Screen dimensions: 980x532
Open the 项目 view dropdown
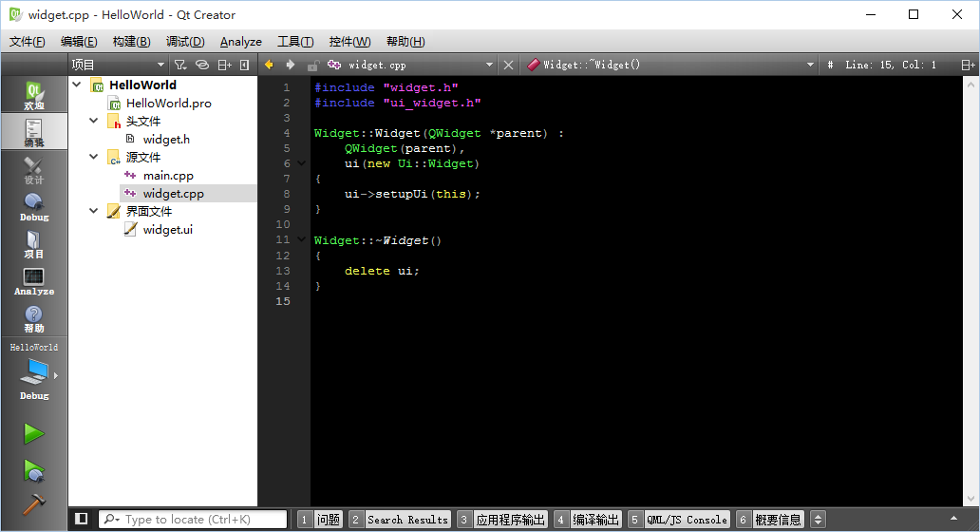(x=118, y=65)
